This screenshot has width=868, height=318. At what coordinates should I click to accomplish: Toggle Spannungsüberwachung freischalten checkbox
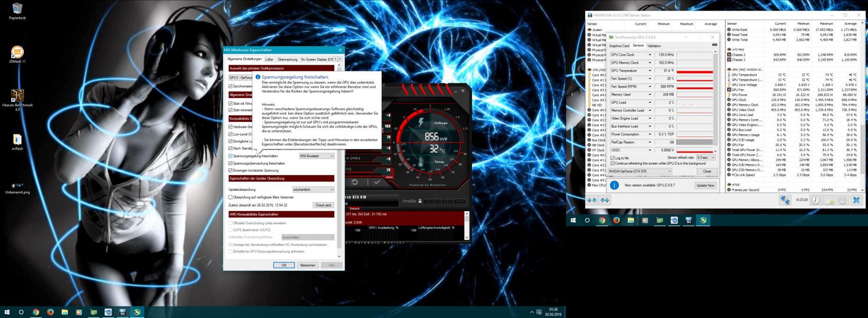pos(230,163)
